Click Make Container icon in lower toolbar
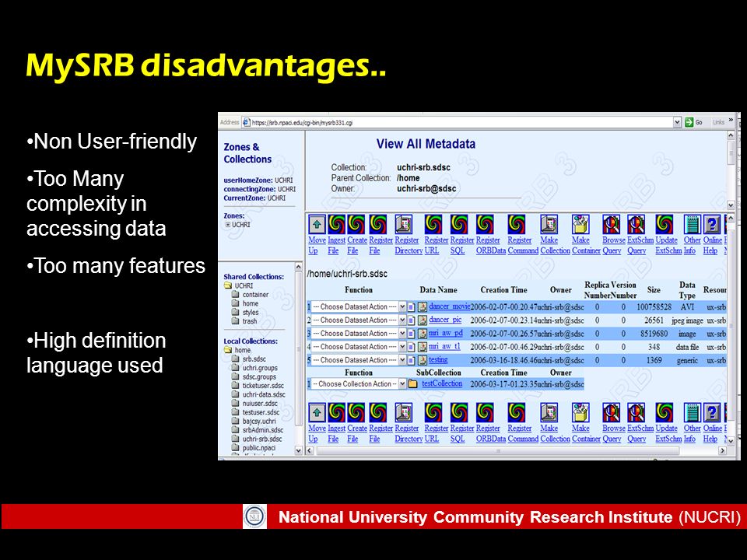 click(x=580, y=412)
